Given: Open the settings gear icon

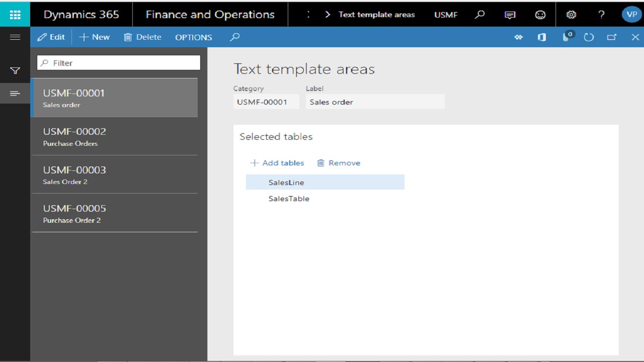Looking at the screenshot, I should [x=571, y=15].
